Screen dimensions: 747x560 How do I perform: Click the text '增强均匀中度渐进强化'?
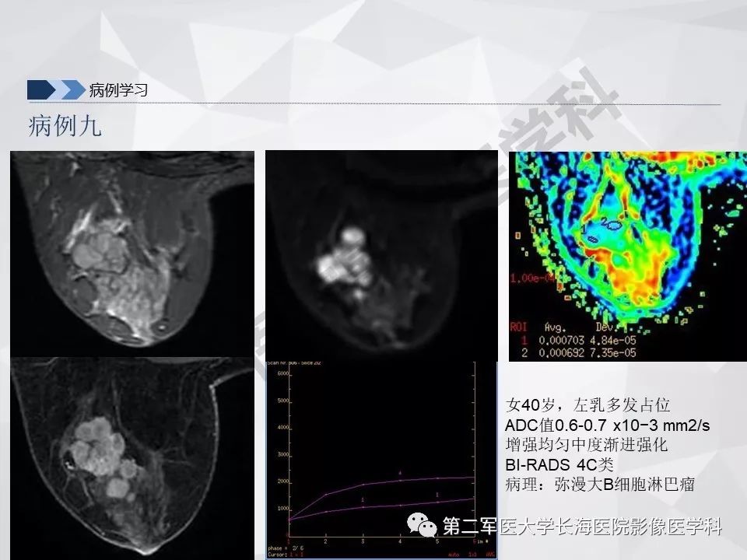[x=587, y=445]
